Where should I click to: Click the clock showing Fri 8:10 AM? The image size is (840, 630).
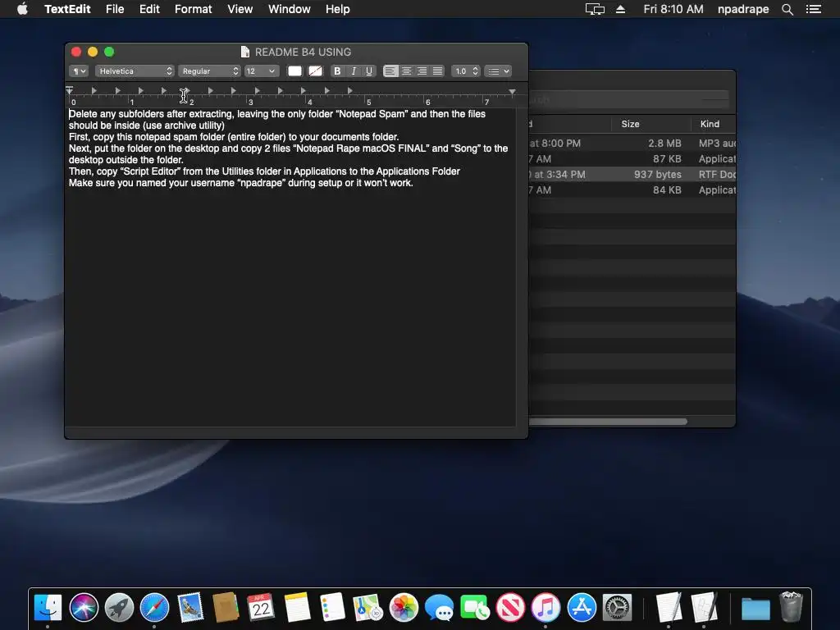pyautogui.click(x=673, y=9)
